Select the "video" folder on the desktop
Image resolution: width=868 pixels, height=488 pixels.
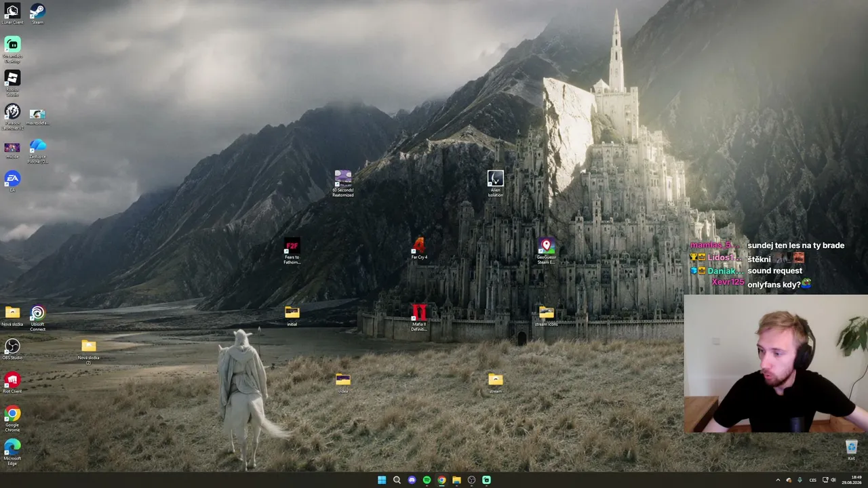coord(343,382)
